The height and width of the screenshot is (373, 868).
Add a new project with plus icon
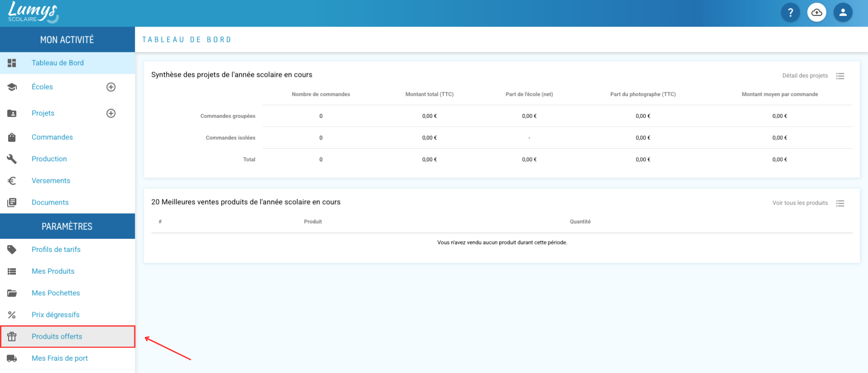coord(111,113)
